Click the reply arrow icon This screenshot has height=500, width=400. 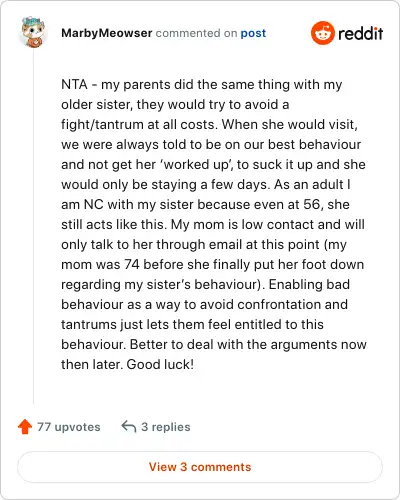[129, 427]
